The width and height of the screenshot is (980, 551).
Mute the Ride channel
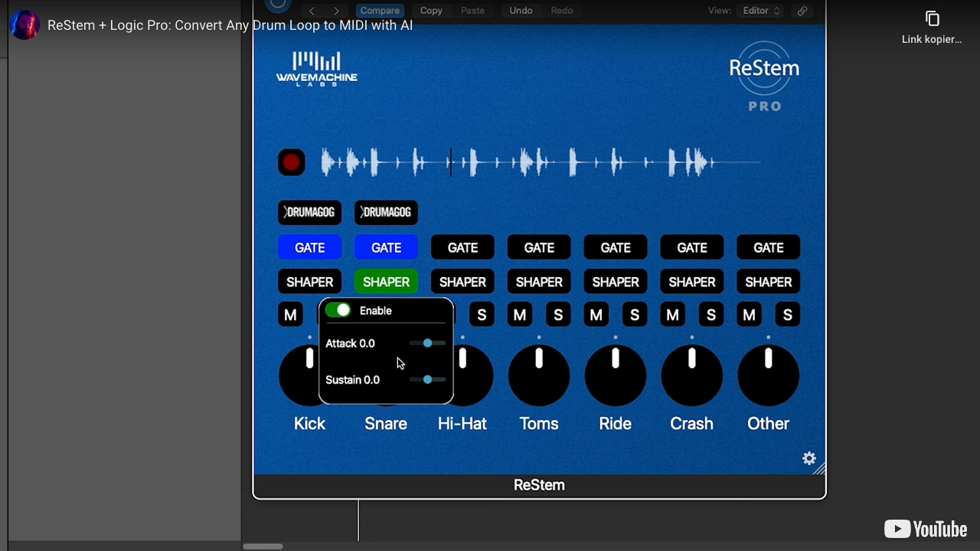[x=596, y=315]
